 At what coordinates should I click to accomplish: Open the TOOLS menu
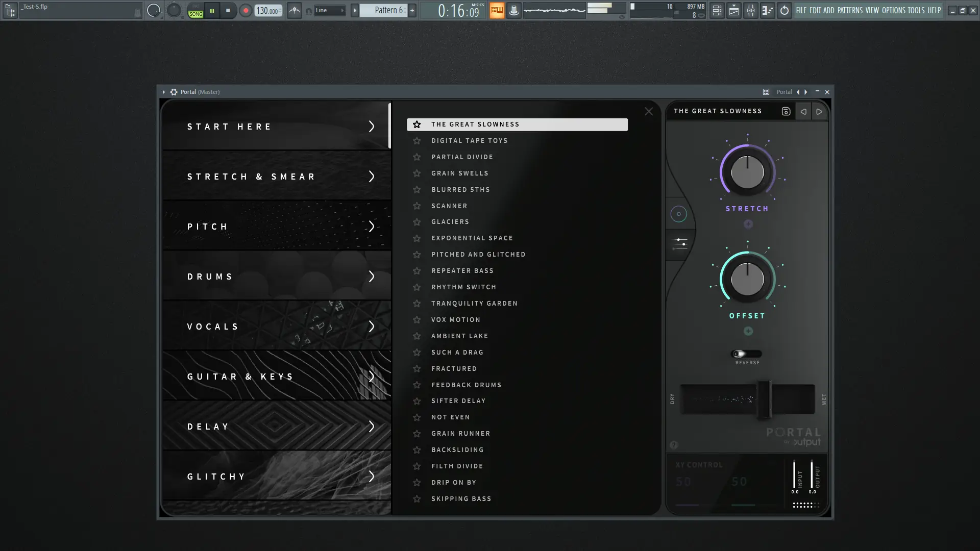pyautogui.click(x=916, y=10)
